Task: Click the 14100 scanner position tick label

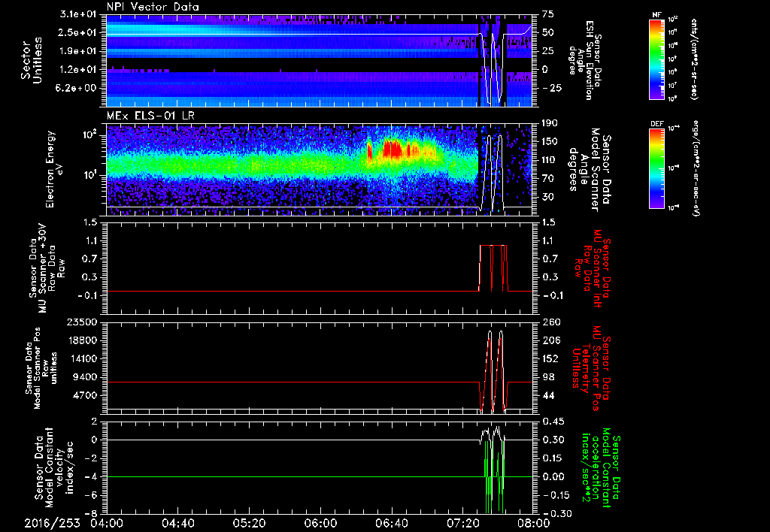Action: click(81, 358)
